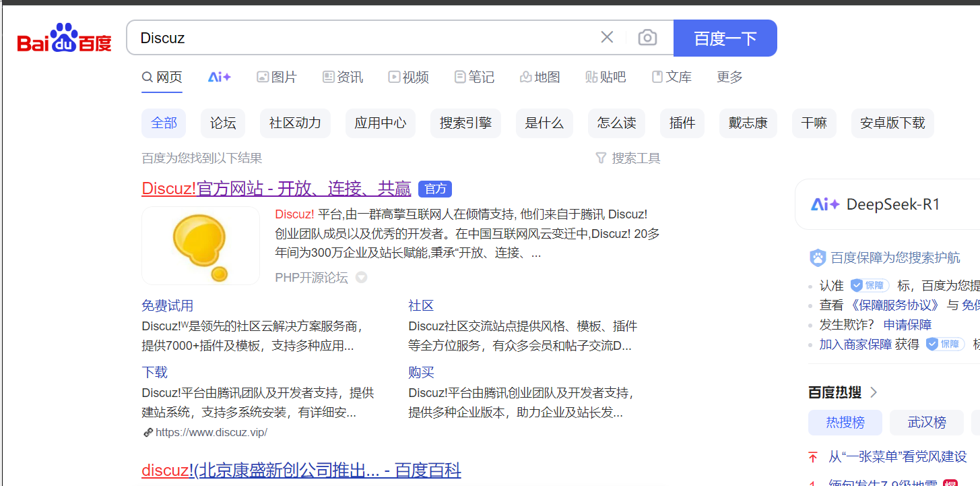Open 搜索工具 filter options
Viewport: 980px width, 486px height.
tap(628, 158)
